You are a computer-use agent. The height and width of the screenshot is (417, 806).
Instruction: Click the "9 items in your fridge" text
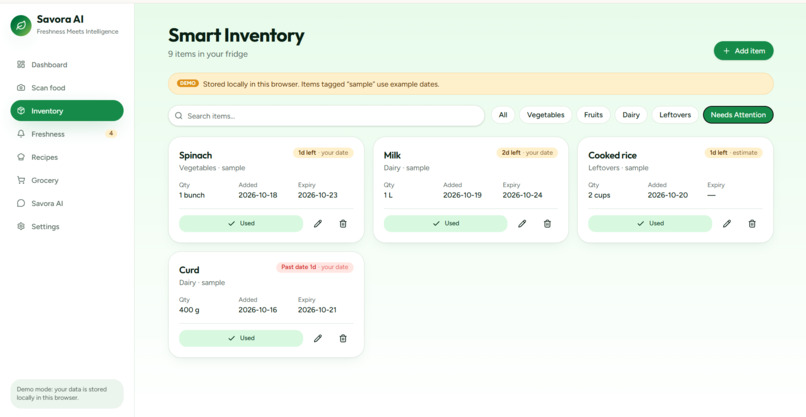(208, 54)
